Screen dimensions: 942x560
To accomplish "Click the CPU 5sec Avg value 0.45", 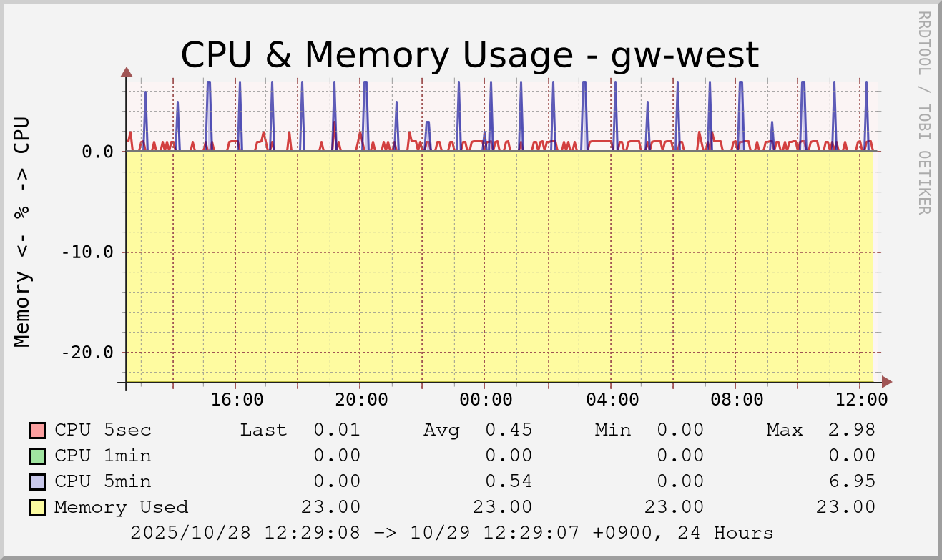I will [x=508, y=430].
